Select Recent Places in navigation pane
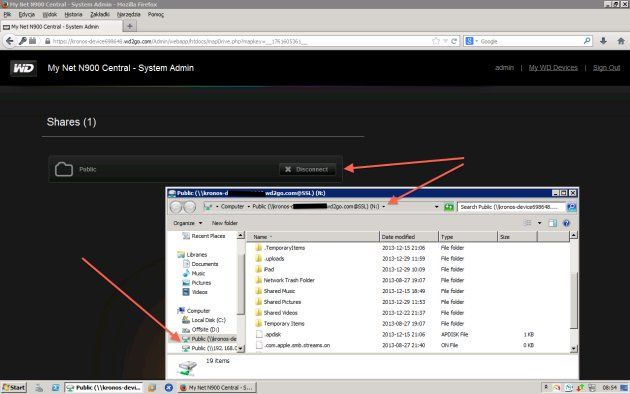 coord(204,236)
